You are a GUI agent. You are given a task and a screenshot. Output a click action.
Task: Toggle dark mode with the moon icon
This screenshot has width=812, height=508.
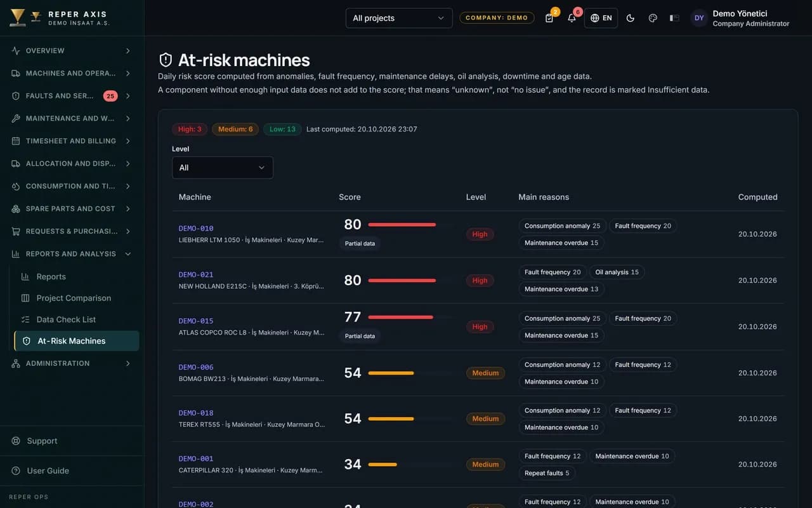point(631,18)
